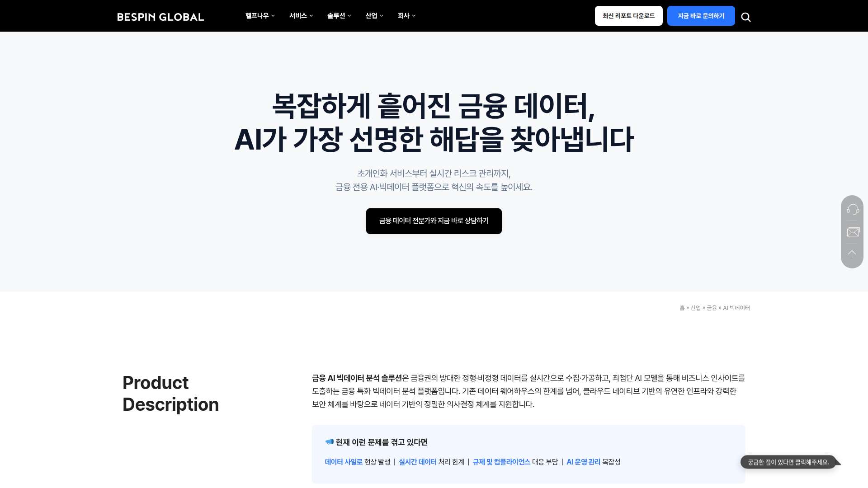Viewport: 868px width, 488px height.
Task: Click the AI 빅데이터 breadcrumb text
Action: click(736, 308)
